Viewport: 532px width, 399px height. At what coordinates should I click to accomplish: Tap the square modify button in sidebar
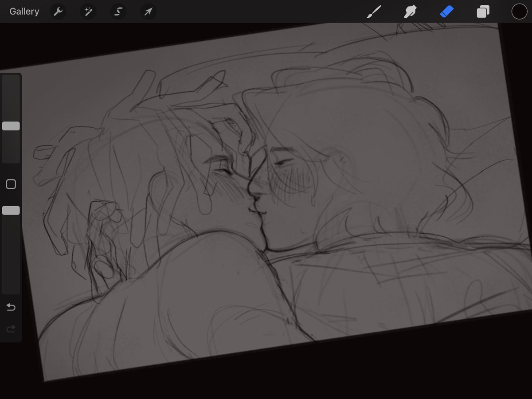(x=11, y=184)
